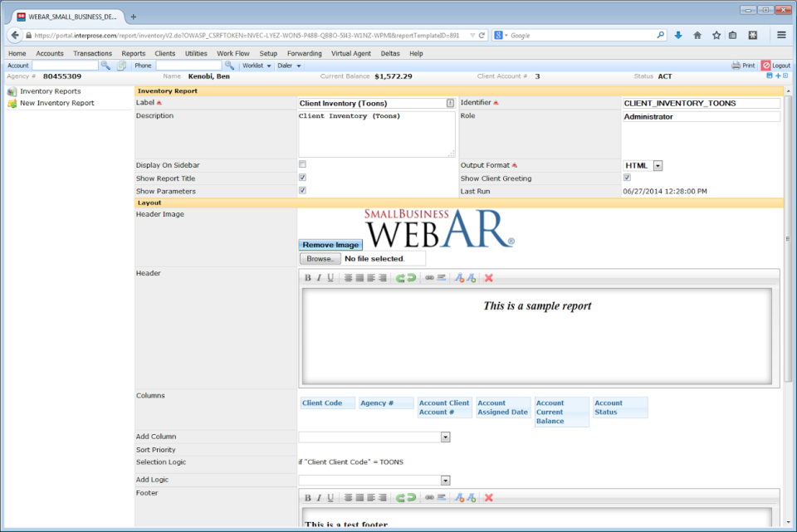
Task: Open the Reports menu
Action: coord(133,53)
